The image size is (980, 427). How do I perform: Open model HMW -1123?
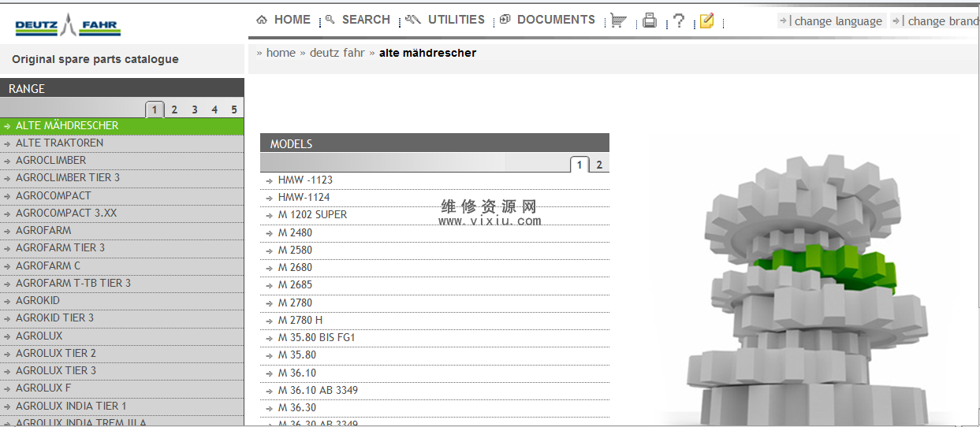click(434, 180)
